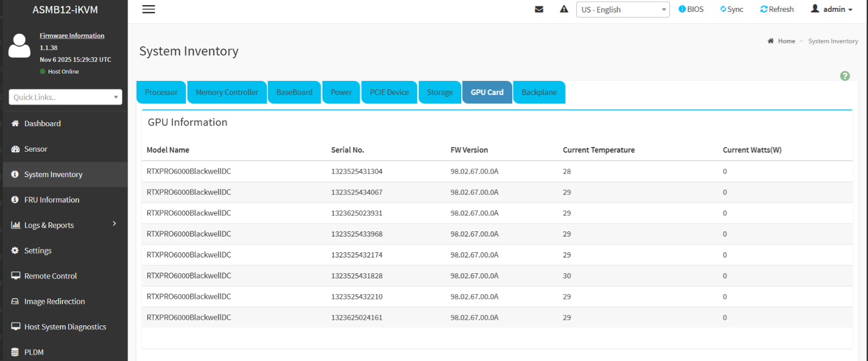Switch to the PCIE Device tab
The image size is (868, 361).
[389, 92]
